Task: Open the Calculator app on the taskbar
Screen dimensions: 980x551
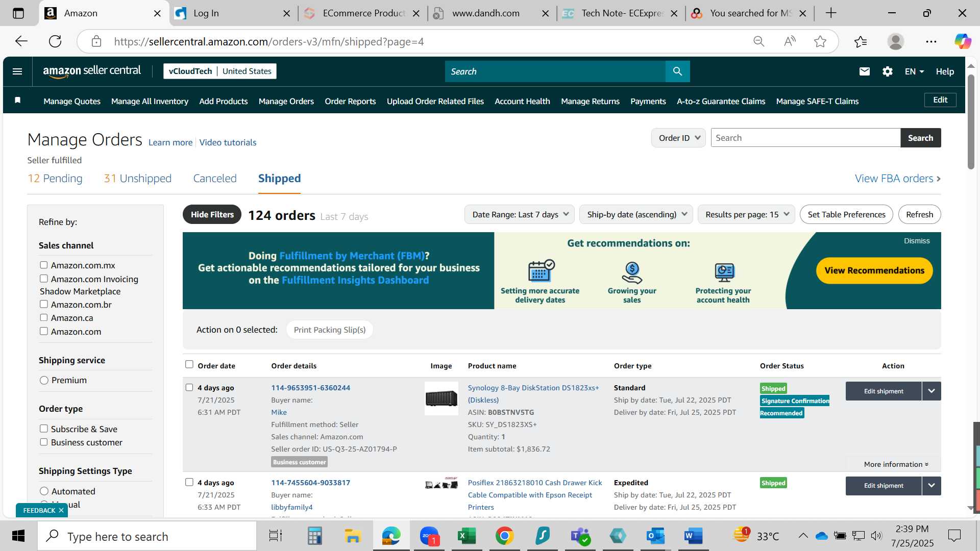Action: click(x=314, y=536)
